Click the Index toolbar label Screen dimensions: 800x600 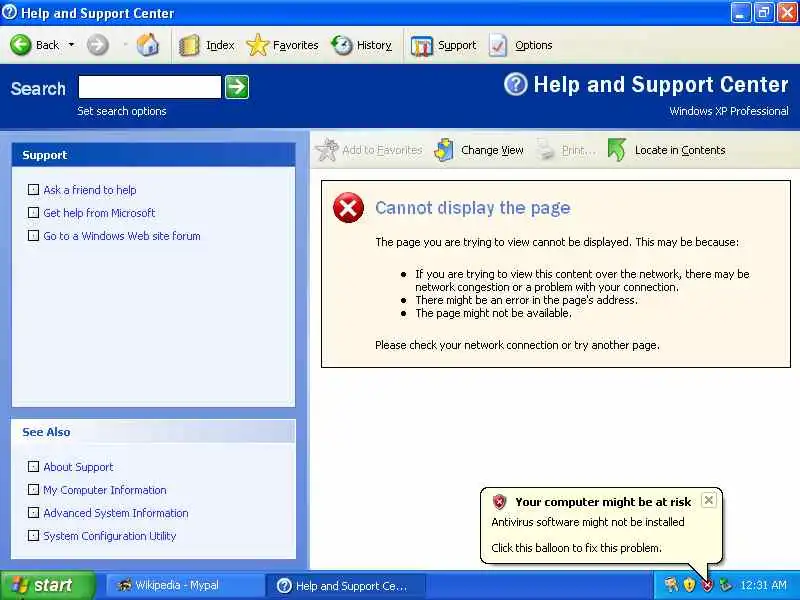tap(220, 45)
